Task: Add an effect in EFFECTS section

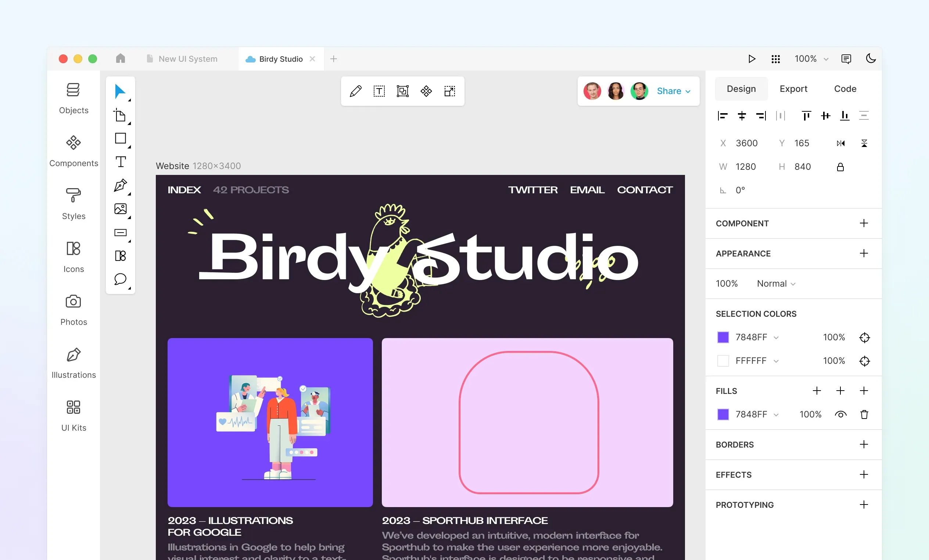Action: point(863,474)
